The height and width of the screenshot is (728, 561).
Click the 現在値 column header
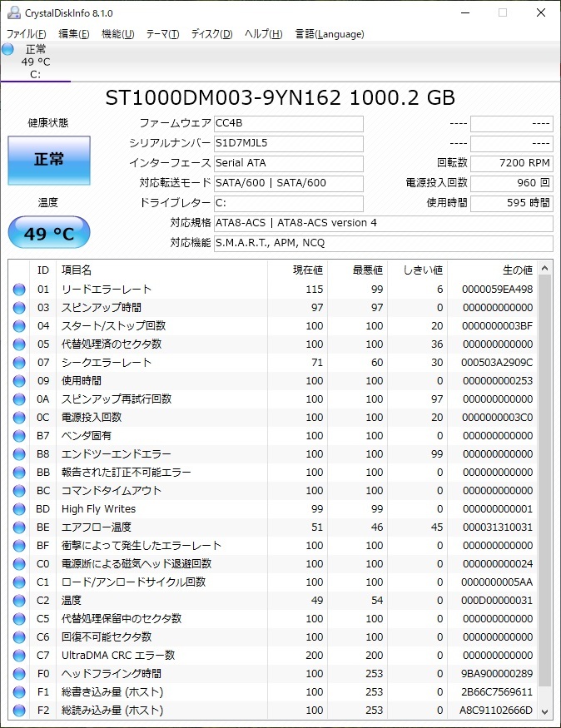[x=297, y=270]
